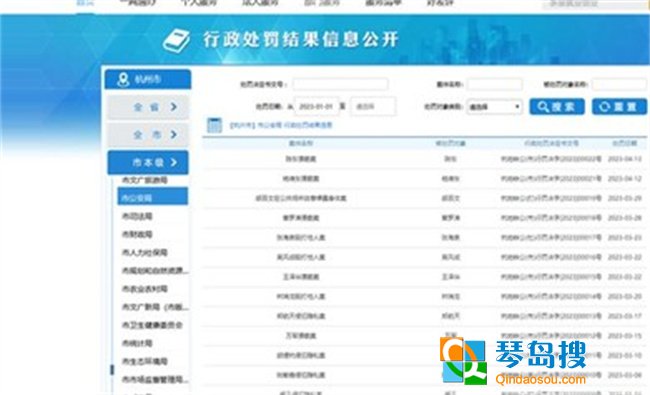650x395 pixels.
Task: Click the magnifier icon on the 搜索 button
Action: (x=543, y=107)
